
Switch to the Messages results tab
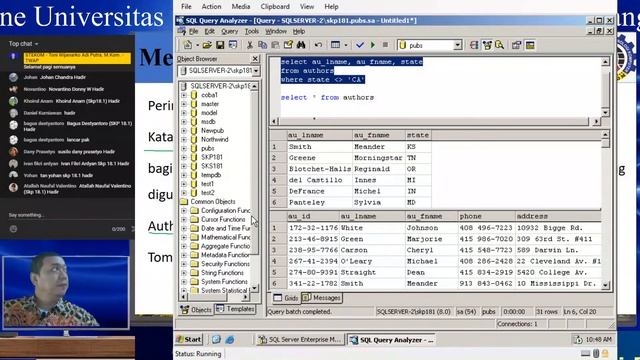click(322, 298)
